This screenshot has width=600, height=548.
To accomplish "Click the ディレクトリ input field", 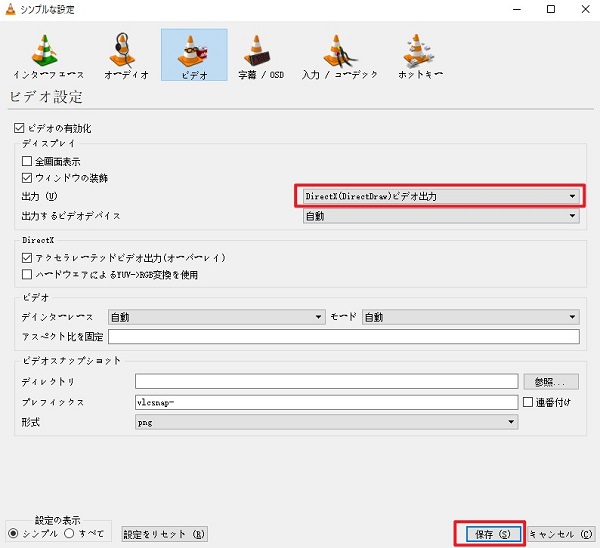I will 326,382.
